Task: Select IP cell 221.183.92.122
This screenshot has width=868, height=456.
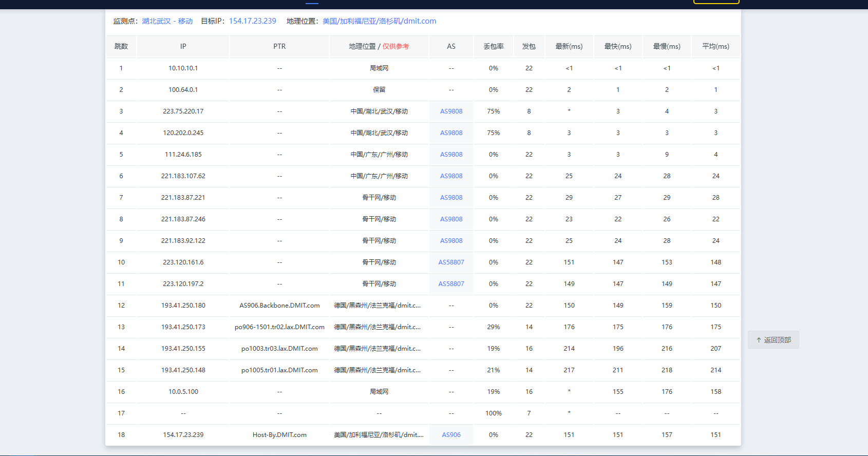Action: pos(183,241)
